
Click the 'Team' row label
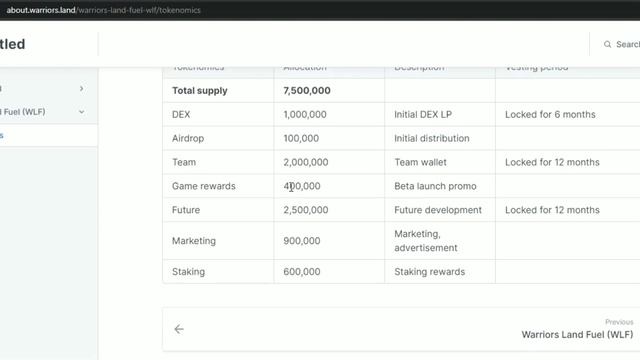click(x=184, y=162)
